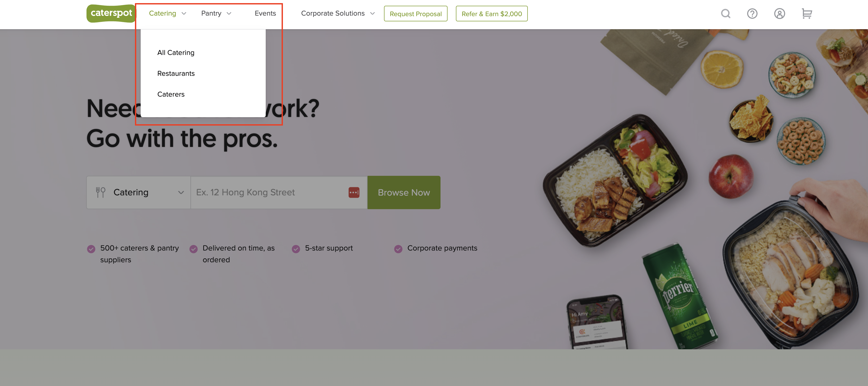
Task: Click the caterspot logo
Action: point(111,14)
